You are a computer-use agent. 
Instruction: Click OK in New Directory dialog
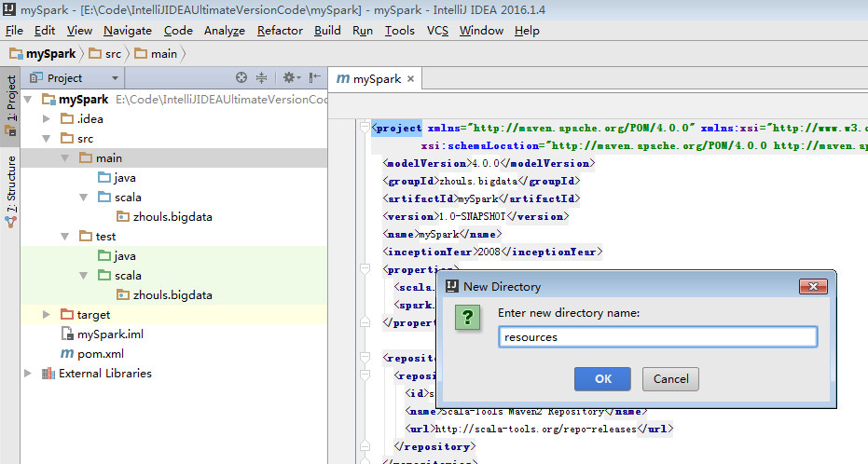(x=602, y=379)
